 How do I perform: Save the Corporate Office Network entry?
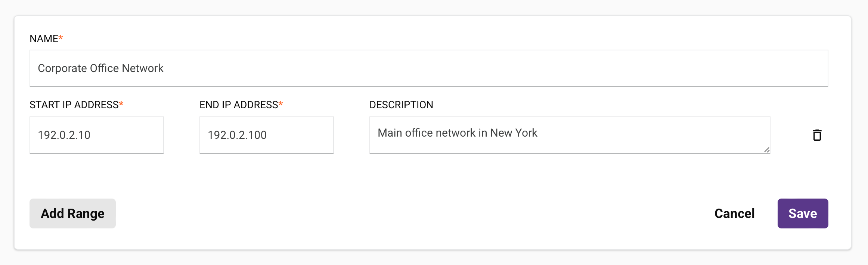pos(803,213)
